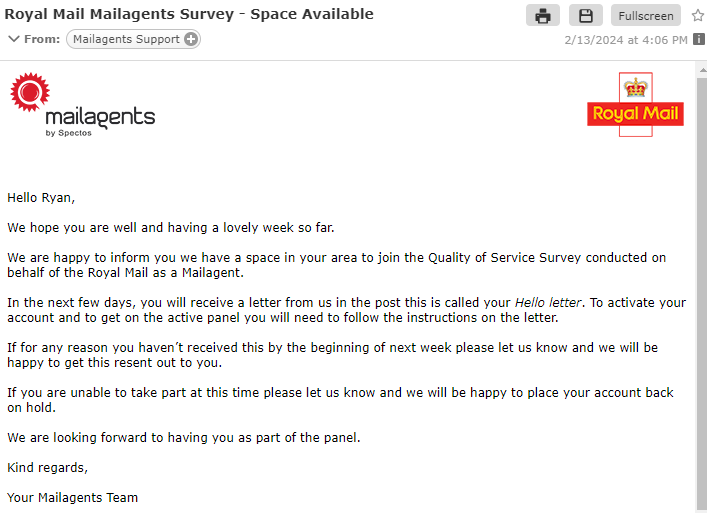Click the 'Your Mailagents Team' signature
The width and height of the screenshot is (707, 513).
73,498
